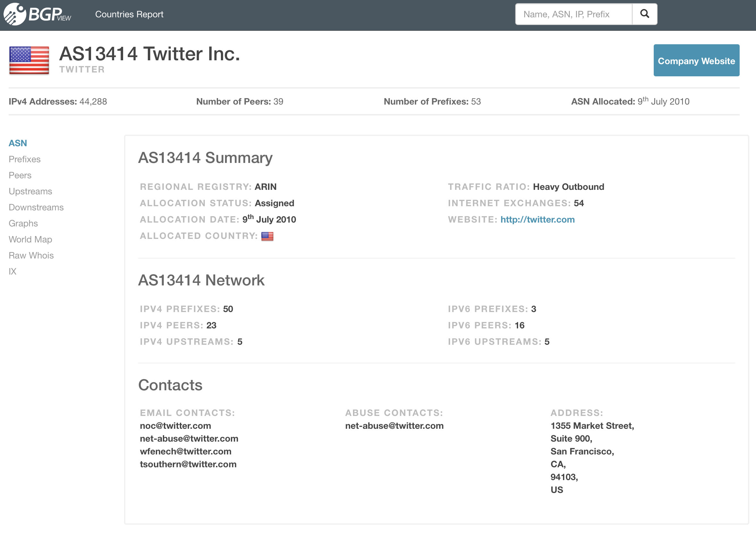
Task: Click the IPv4 Addresses value 44,288
Action: 93,101
